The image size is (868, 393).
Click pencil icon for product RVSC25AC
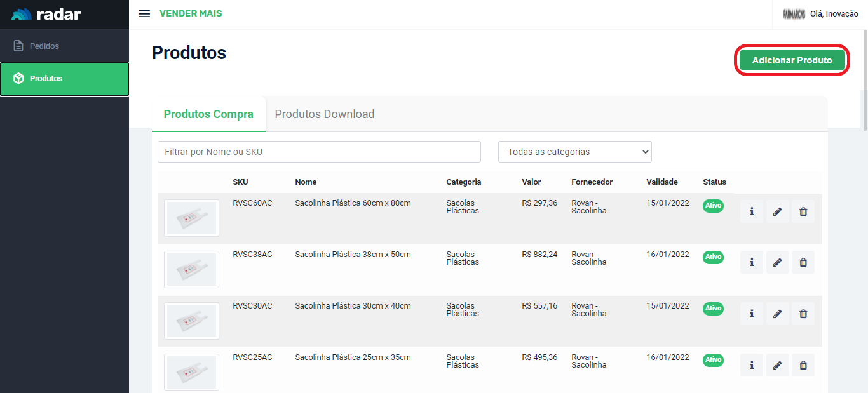[777, 365]
